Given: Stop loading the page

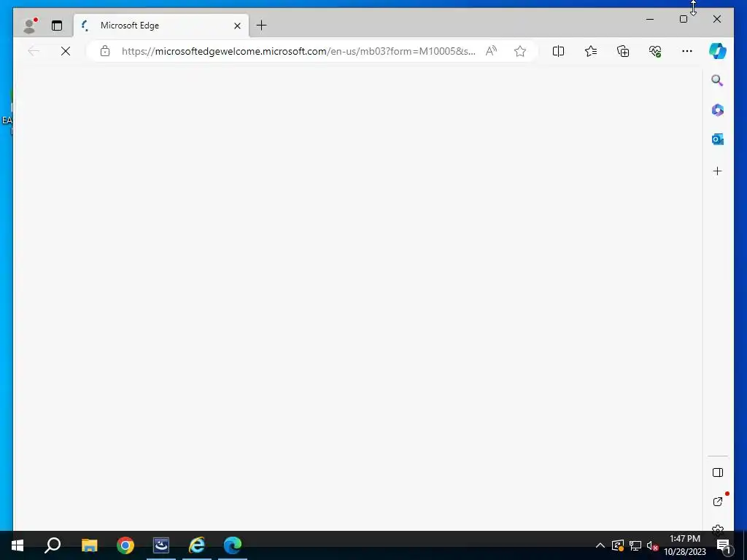Looking at the screenshot, I should (66, 51).
